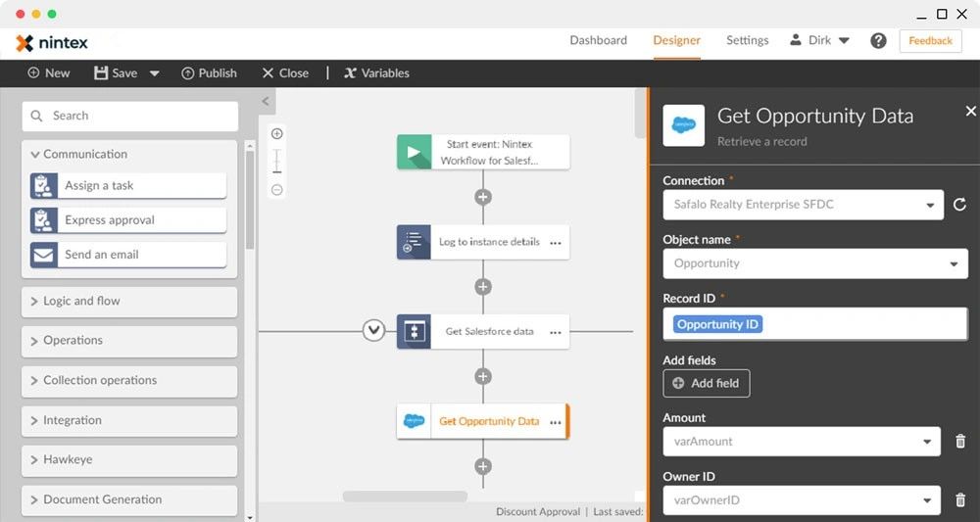
Task: Open Log to instance details options menu
Action: pyautogui.click(x=556, y=243)
